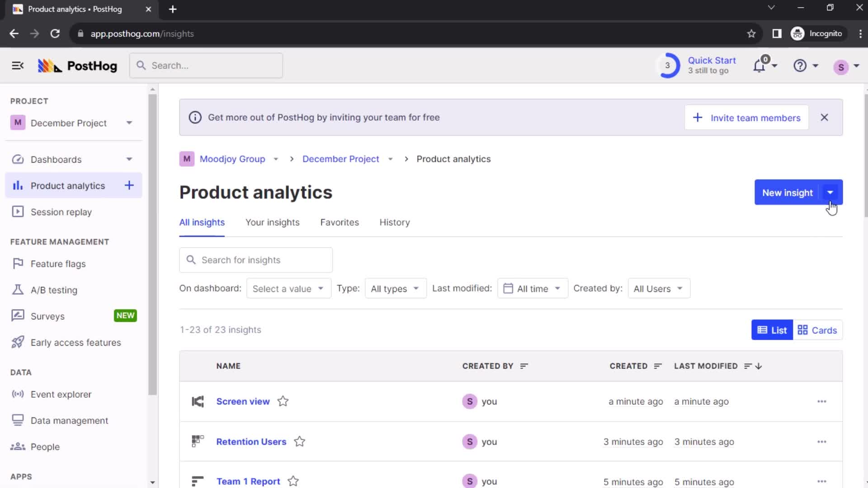868x488 pixels.
Task: Open Feature flags in the sidebar
Action: (x=73, y=264)
